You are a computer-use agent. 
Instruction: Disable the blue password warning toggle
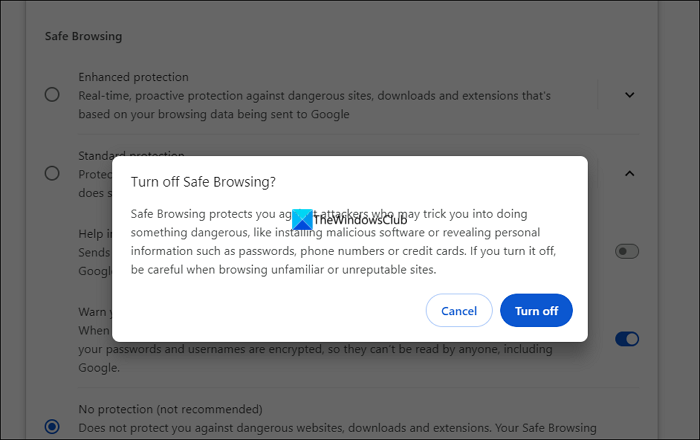627,339
